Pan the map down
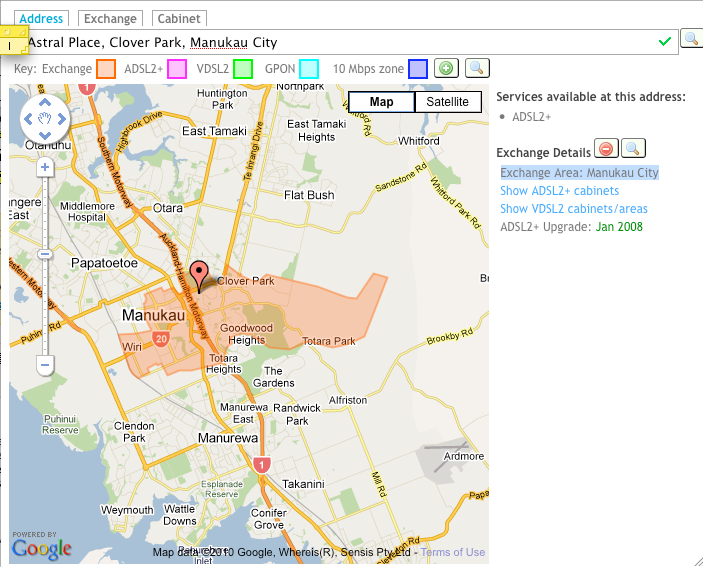703x567 pixels. tap(45, 135)
